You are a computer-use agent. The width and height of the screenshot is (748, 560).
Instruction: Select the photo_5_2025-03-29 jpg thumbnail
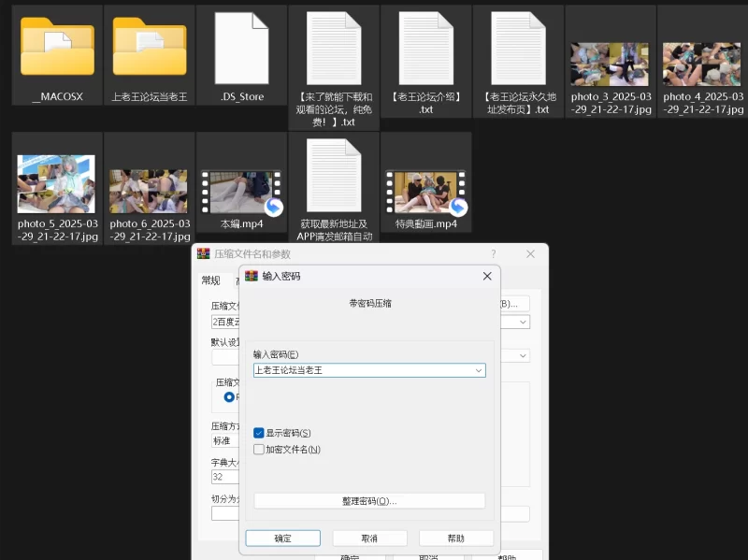click(57, 184)
